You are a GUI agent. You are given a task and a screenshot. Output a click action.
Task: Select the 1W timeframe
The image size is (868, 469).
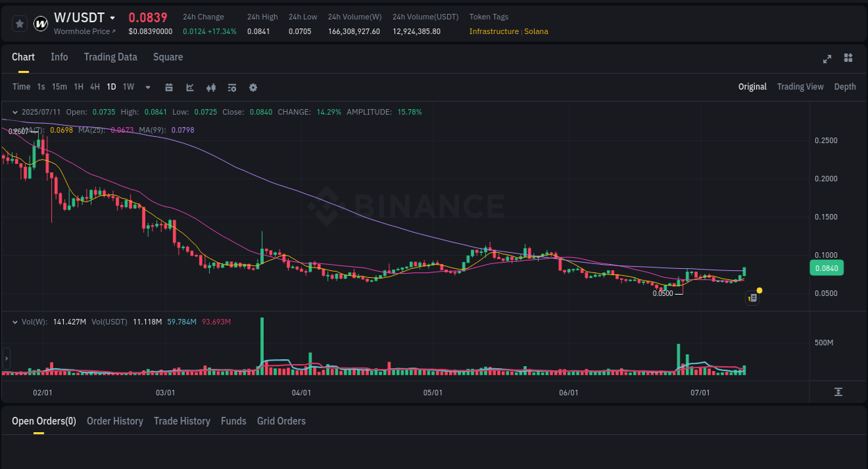tap(128, 87)
